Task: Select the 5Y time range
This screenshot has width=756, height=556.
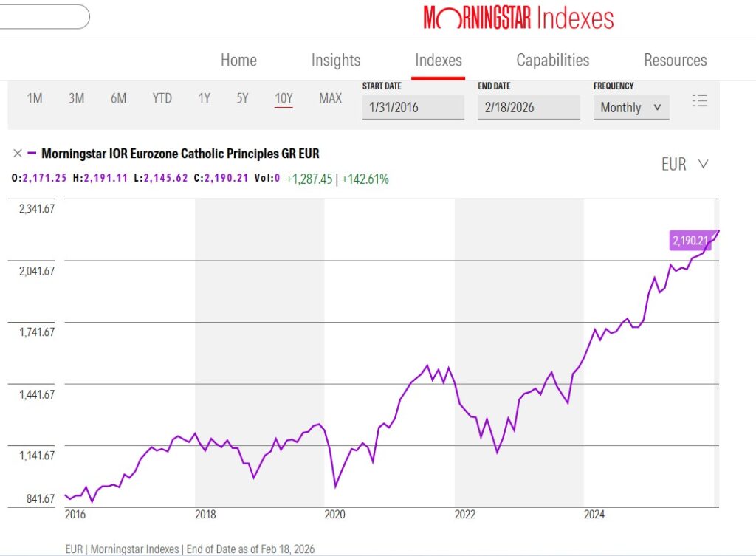Action: (242, 98)
